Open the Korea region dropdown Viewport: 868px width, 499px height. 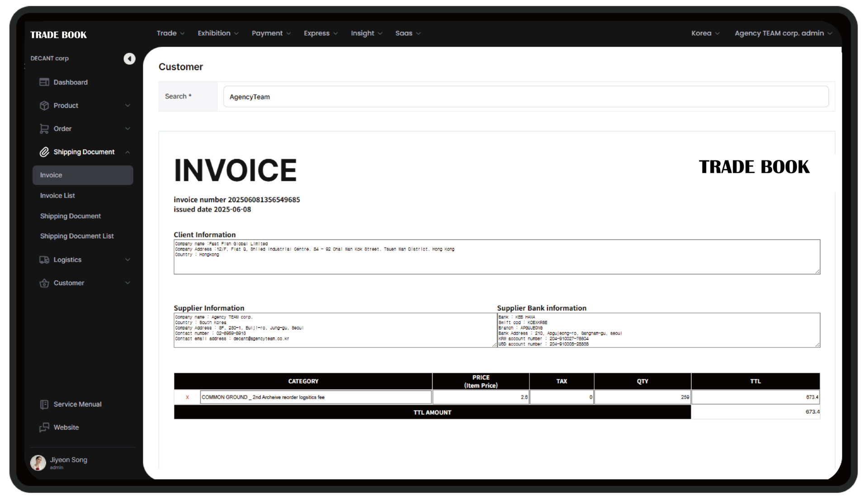pyautogui.click(x=705, y=33)
